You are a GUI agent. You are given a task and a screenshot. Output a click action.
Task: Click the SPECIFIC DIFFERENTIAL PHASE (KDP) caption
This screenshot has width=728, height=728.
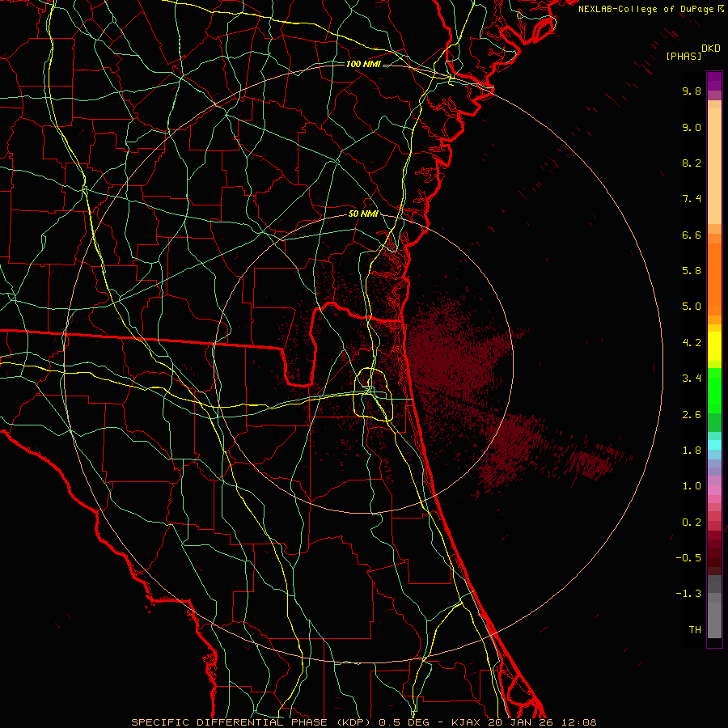click(x=251, y=722)
